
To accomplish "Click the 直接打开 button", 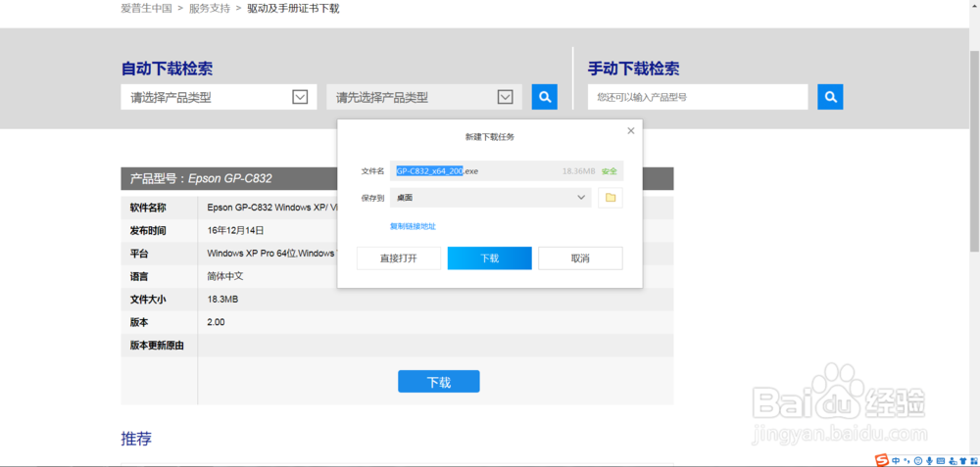I will [x=399, y=257].
